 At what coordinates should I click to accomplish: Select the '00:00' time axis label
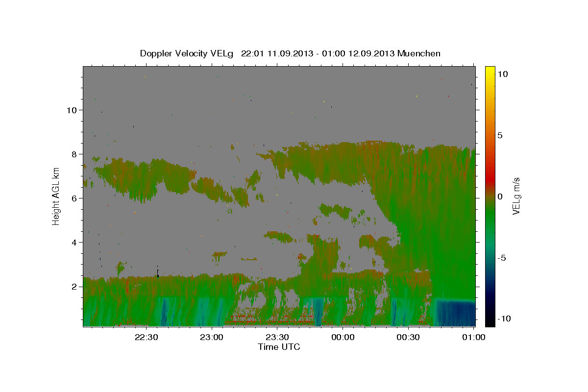[343, 337]
